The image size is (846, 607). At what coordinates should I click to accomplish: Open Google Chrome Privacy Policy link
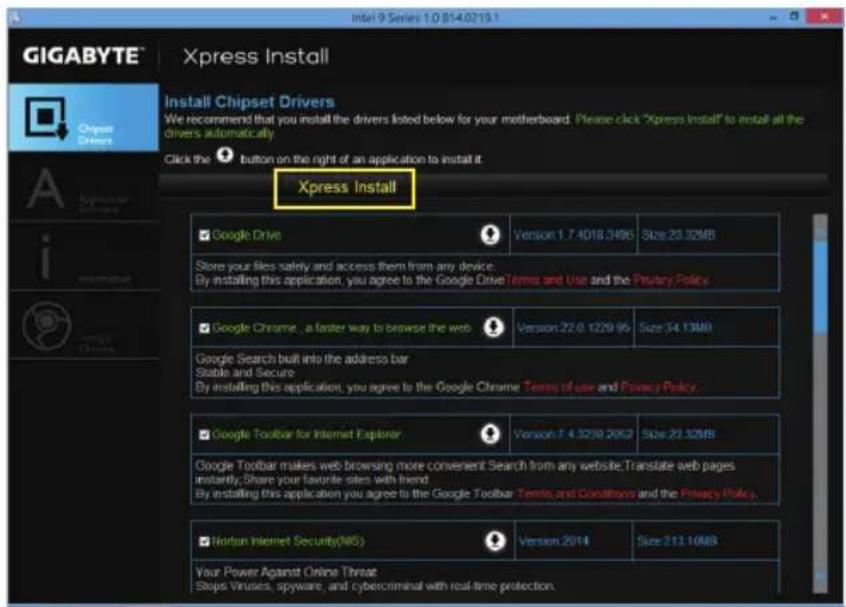[x=659, y=387]
